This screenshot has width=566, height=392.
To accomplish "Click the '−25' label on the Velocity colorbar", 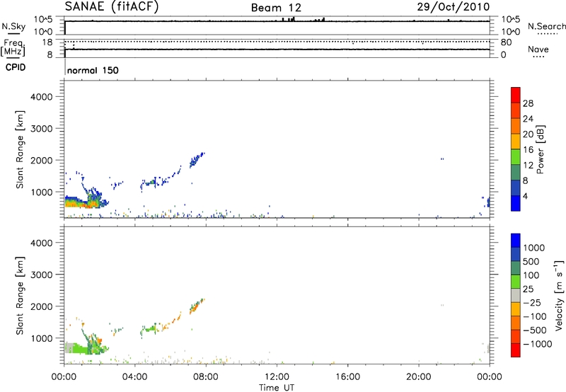I will [532, 303].
